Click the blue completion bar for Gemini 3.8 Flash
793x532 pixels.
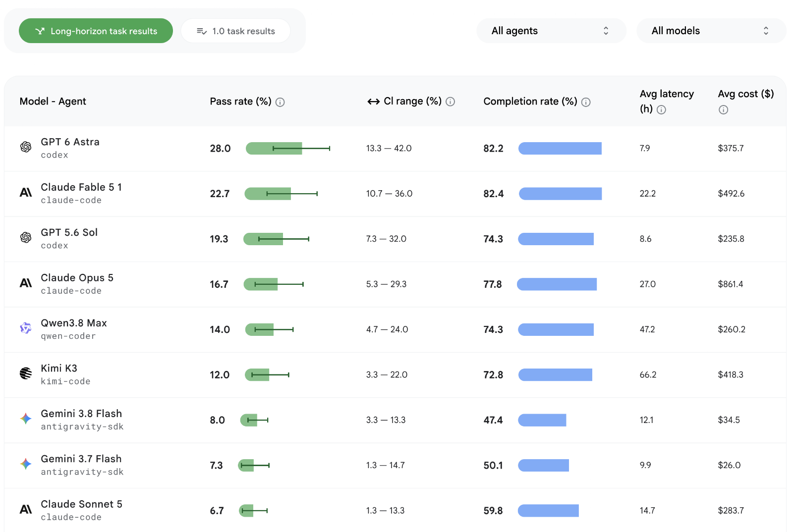pyautogui.click(x=542, y=420)
